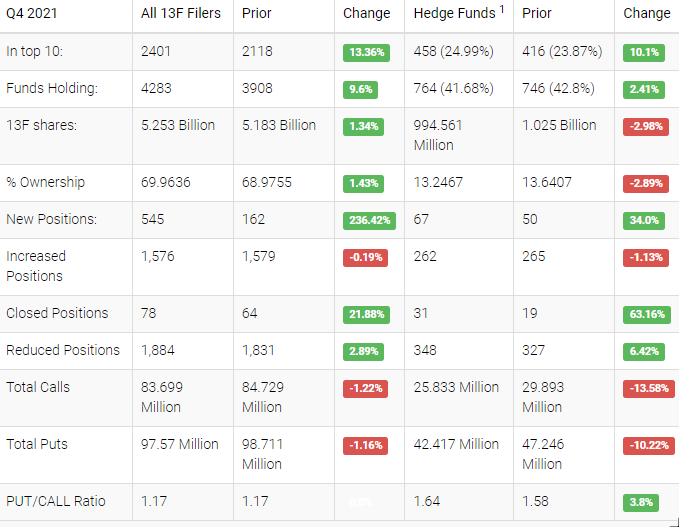Click the Hedge Funds footnote 1 superscript
Screen dimensions: 679x527
(x=501, y=9)
